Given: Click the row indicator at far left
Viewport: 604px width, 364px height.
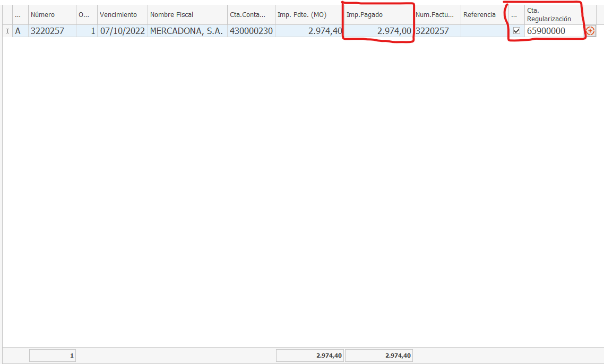Looking at the screenshot, I should point(7,31).
